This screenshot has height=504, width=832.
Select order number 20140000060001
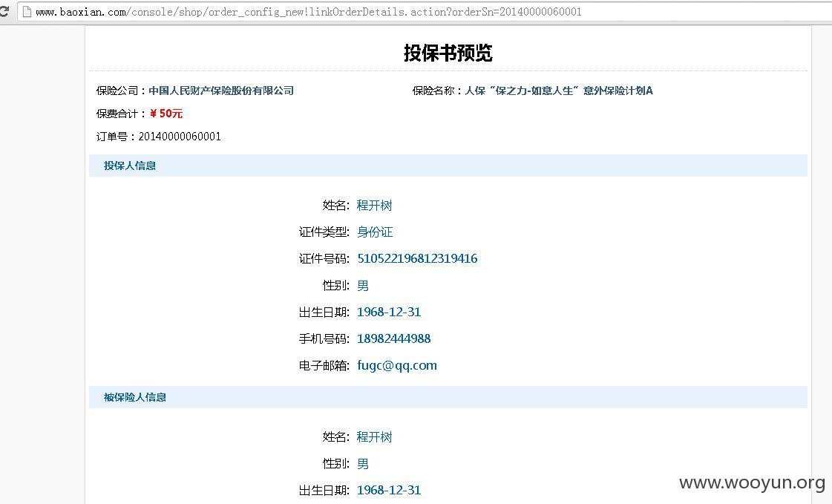(180, 137)
